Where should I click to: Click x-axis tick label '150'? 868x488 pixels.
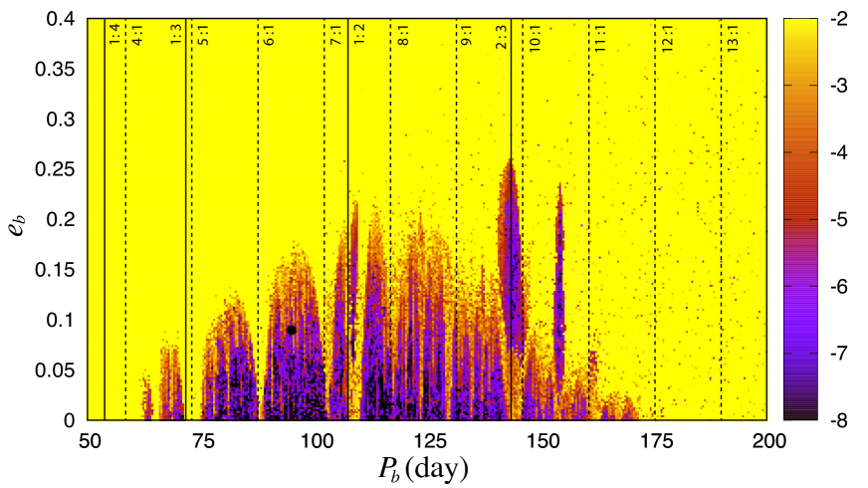pos(542,441)
